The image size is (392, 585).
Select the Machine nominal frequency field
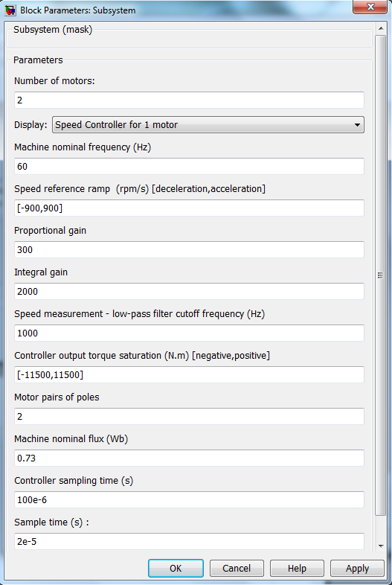click(189, 167)
